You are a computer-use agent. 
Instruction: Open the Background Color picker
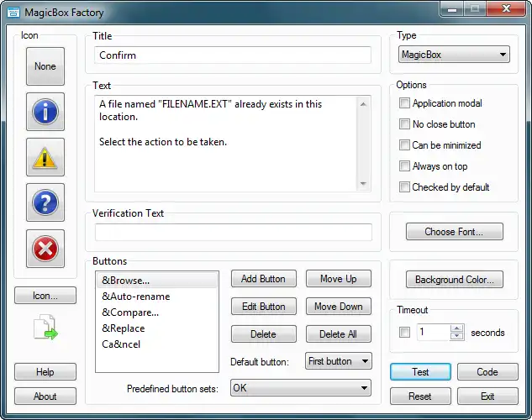coord(455,280)
